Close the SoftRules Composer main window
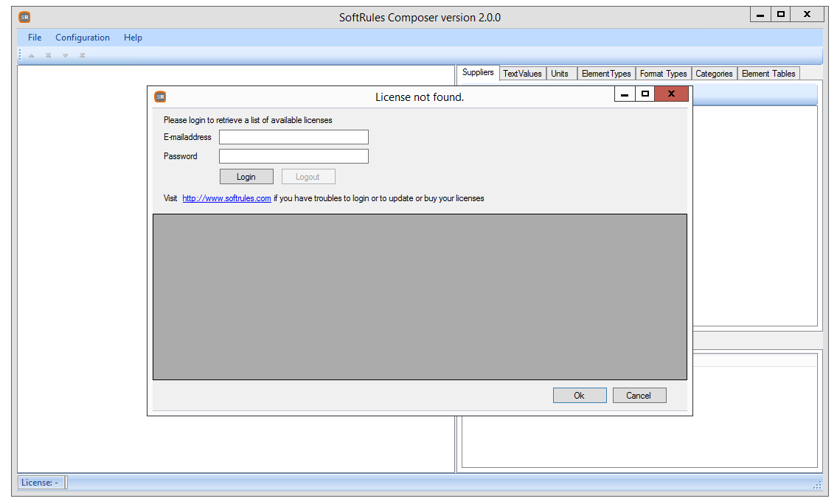Image resolution: width=837 pixels, height=504 pixels. tap(807, 15)
